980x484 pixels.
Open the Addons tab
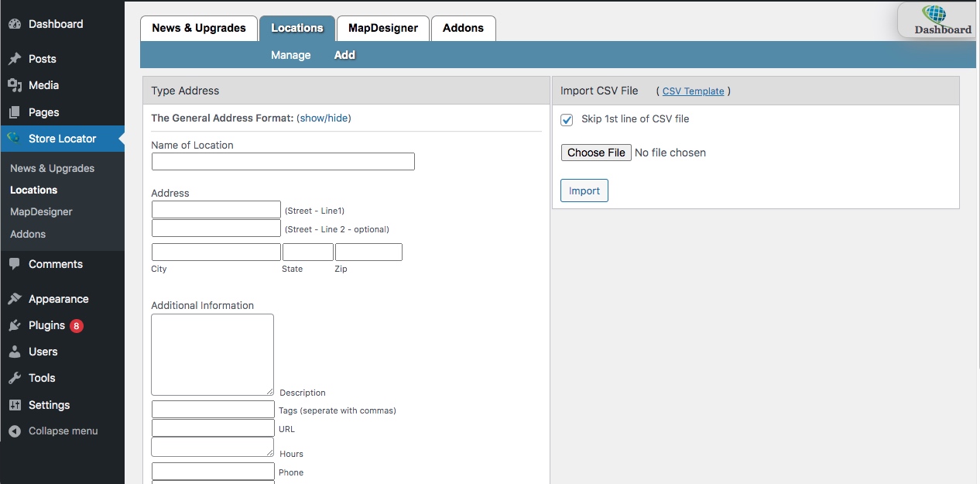464,28
